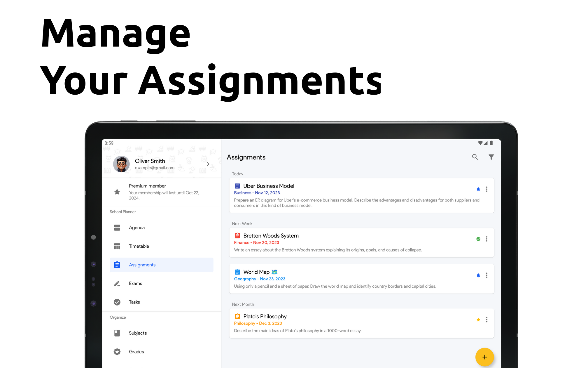Open the search icon in Assignments header
Viewport: 588px width, 368px height.
475,157
